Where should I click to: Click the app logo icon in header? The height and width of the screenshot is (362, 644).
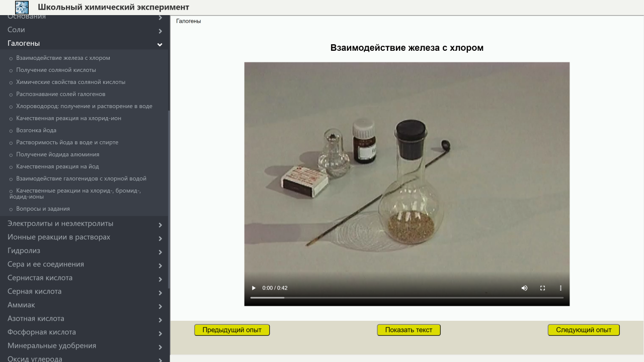click(22, 7)
